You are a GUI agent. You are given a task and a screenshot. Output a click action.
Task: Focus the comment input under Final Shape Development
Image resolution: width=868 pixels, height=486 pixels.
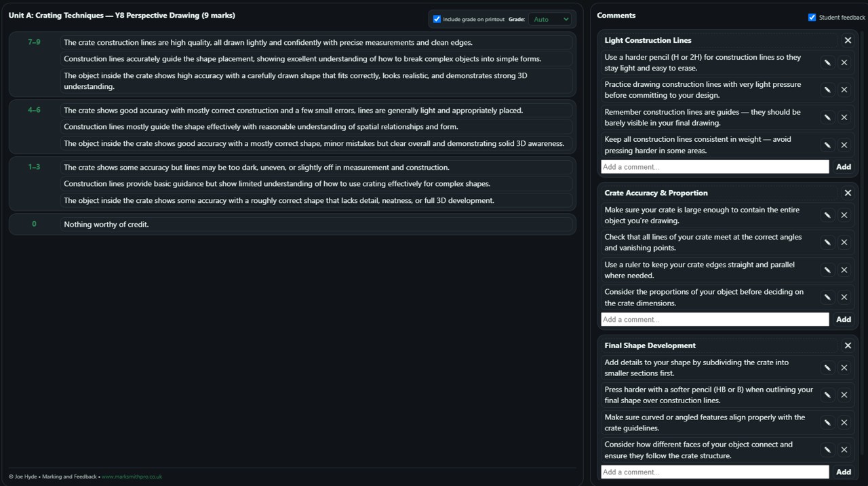pyautogui.click(x=714, y=472)
